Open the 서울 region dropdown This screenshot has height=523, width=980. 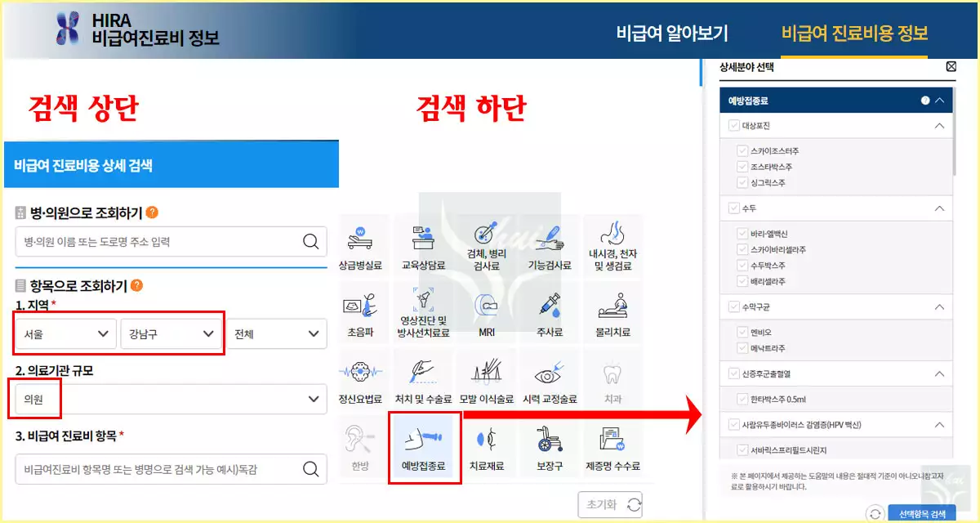click(65, 333)
